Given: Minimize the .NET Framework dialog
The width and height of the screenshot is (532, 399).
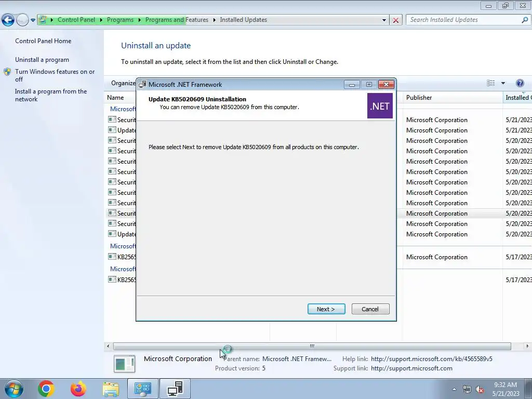Looking at the screenshot, I should coord(352,85).
